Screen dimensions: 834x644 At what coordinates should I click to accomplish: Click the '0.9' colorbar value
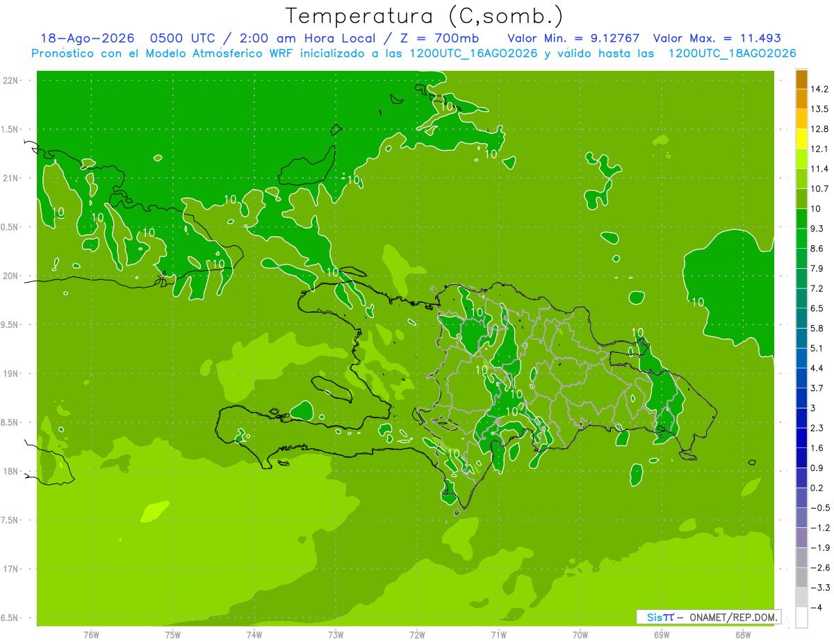point(817,468)
